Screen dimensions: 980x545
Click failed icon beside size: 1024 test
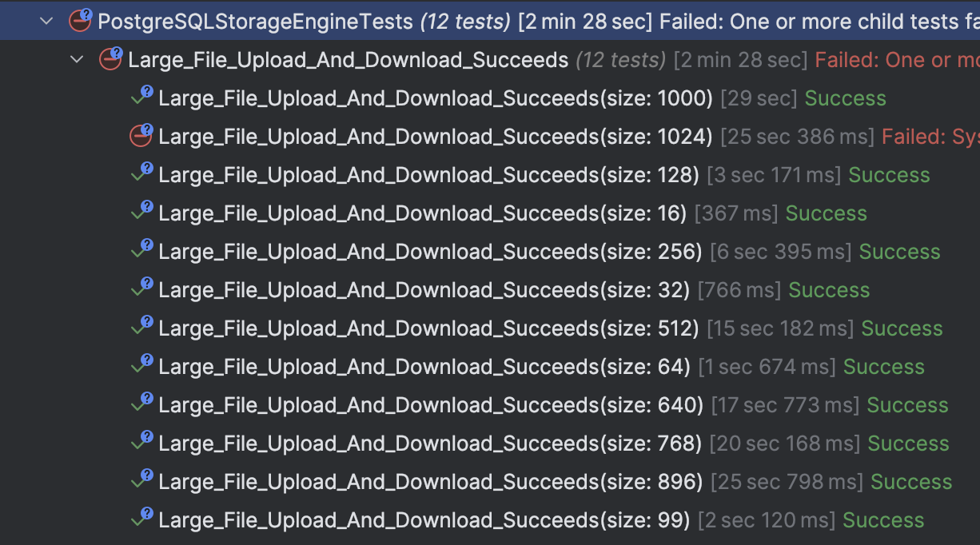click(x=141, y=136)
